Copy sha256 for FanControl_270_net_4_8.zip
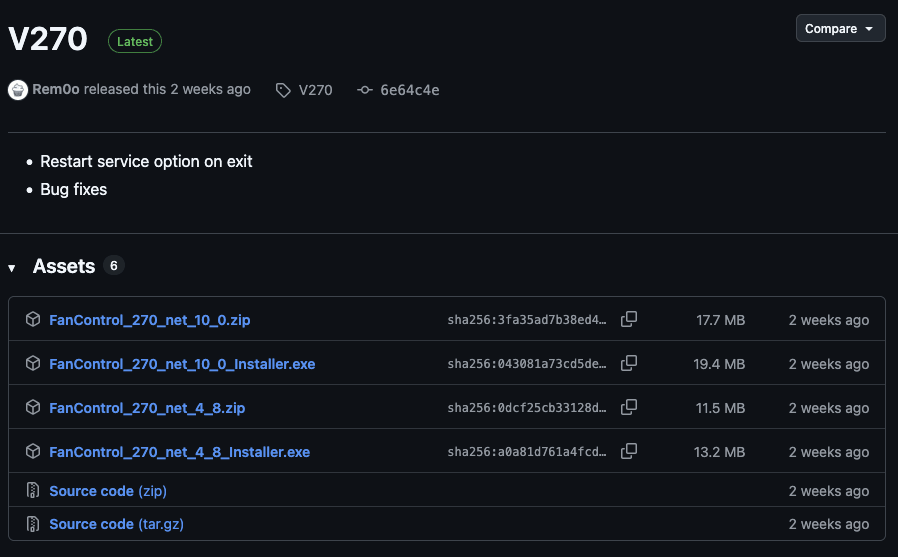 coord(629,407)
